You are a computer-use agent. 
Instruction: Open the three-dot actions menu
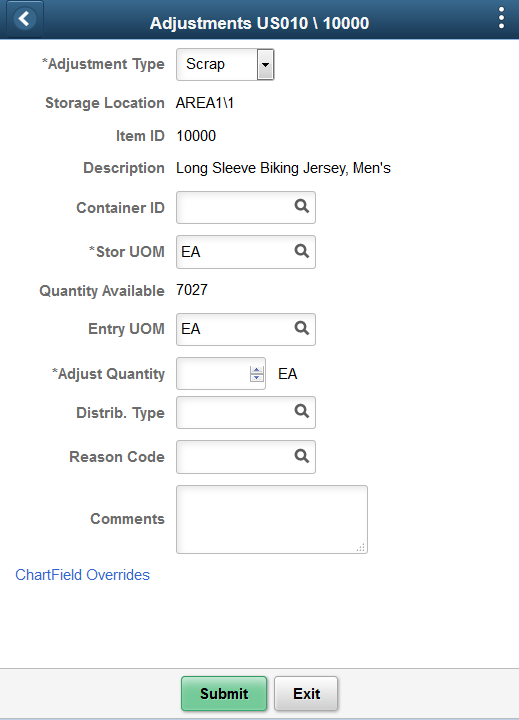(x=501, y=18)
